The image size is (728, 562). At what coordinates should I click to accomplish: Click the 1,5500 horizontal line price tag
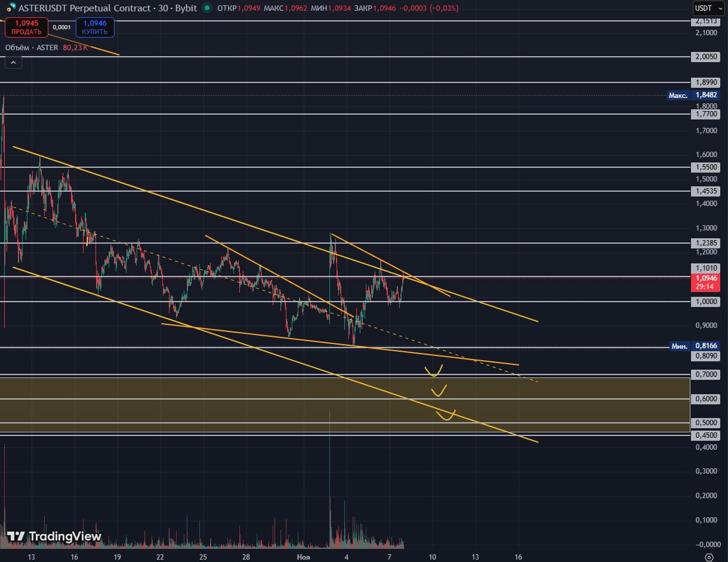(x=706, y=167)
